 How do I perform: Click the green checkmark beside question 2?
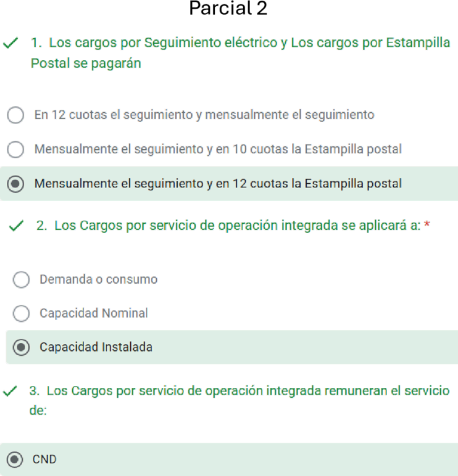[16, 226]
